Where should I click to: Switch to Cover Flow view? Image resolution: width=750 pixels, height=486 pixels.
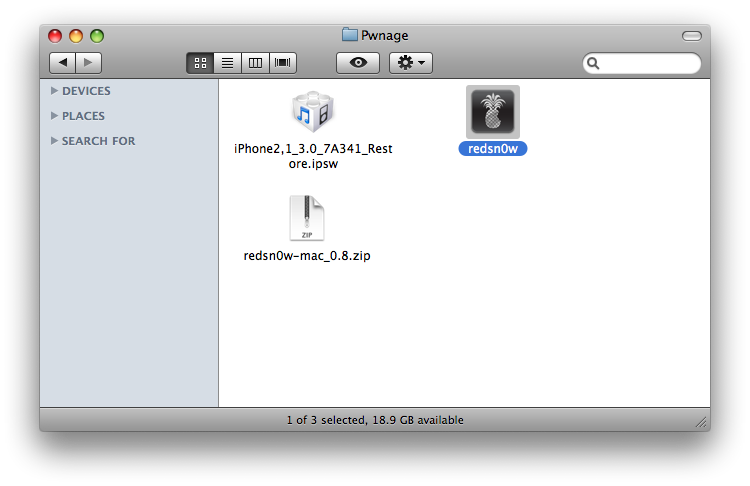283,63
